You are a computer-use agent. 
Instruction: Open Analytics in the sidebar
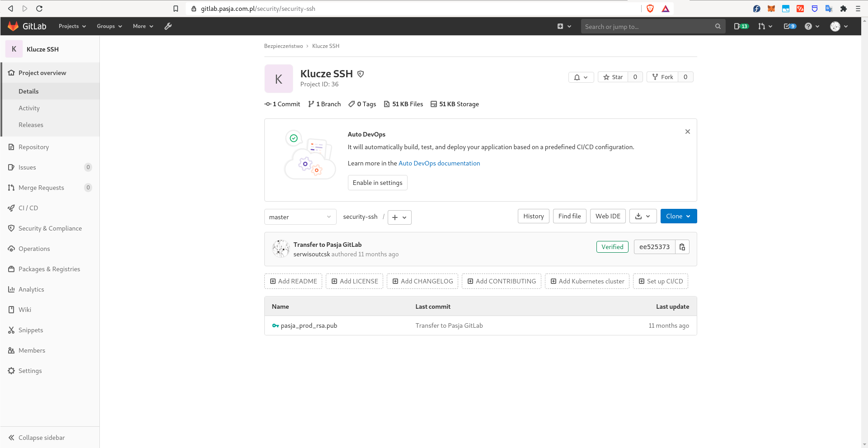(50, 289)
